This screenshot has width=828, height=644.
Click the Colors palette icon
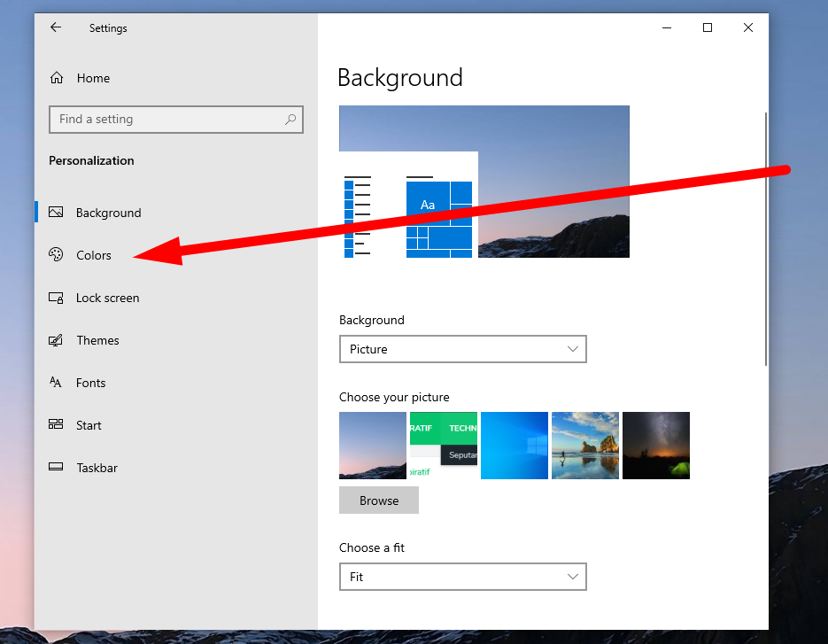[55, 254]
